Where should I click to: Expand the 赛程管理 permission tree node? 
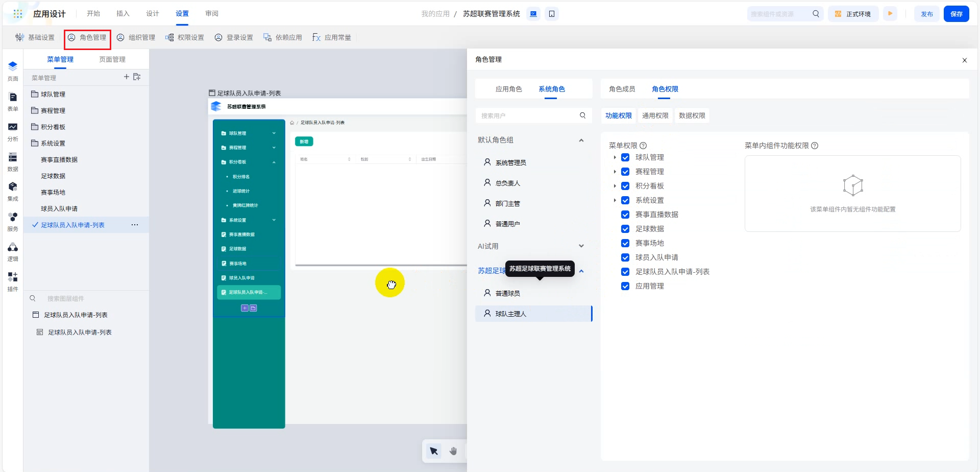click(x=615, y=172)
